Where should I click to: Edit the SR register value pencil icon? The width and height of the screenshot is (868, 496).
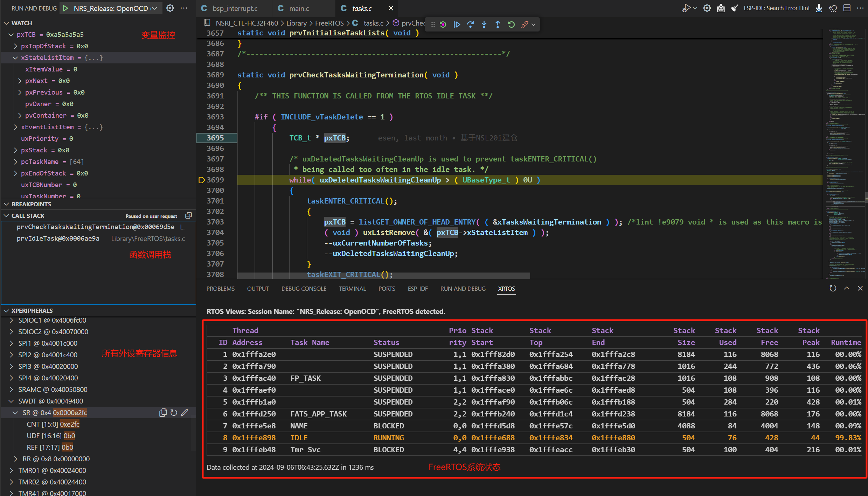pos(185,413)
